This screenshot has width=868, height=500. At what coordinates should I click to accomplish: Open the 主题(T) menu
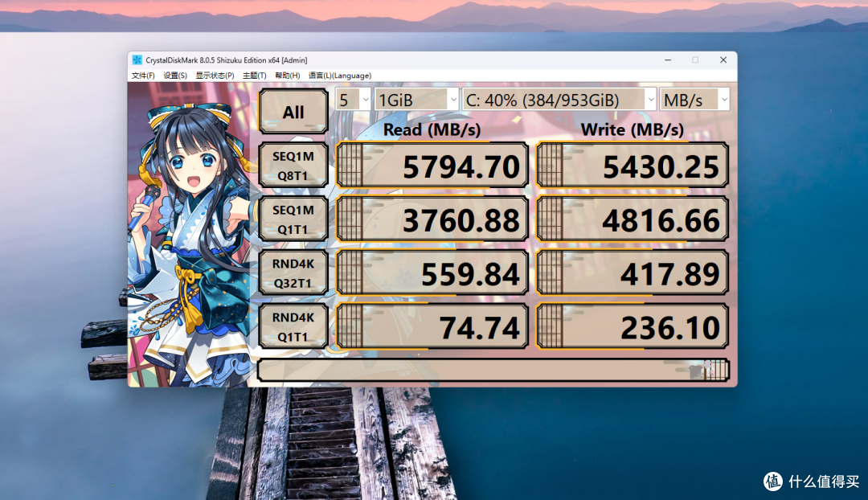click(255, 76)
